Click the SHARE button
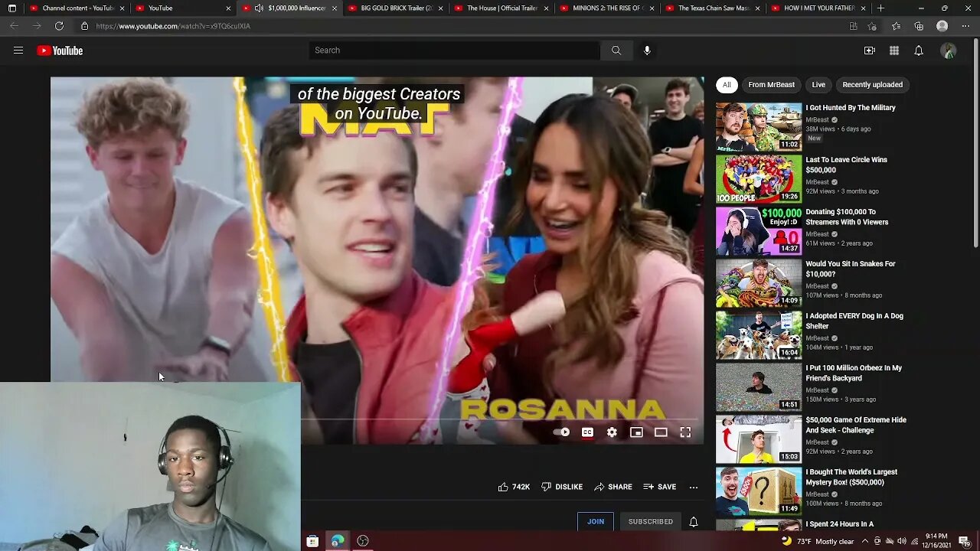Screen dimensions: 980x551 (x=613, y=487)
